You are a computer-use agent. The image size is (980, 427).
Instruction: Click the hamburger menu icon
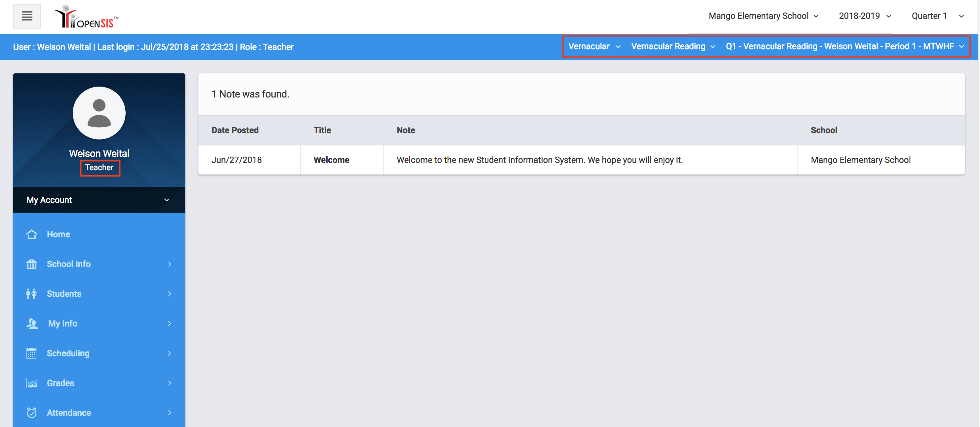pyautogui.click(x=27, y=16)
